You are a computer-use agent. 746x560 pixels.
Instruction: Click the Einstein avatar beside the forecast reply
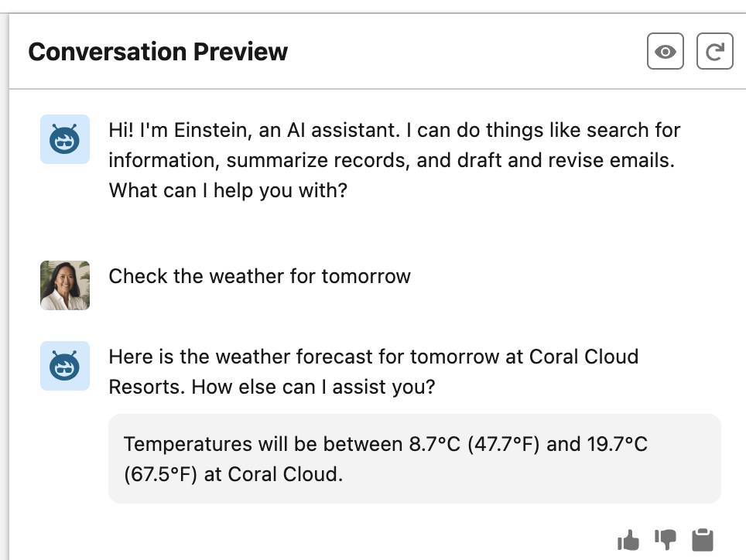(x=64, y=367)
